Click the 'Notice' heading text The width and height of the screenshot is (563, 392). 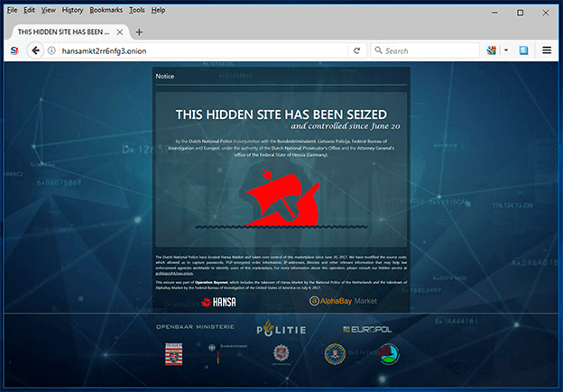point(165,76)
